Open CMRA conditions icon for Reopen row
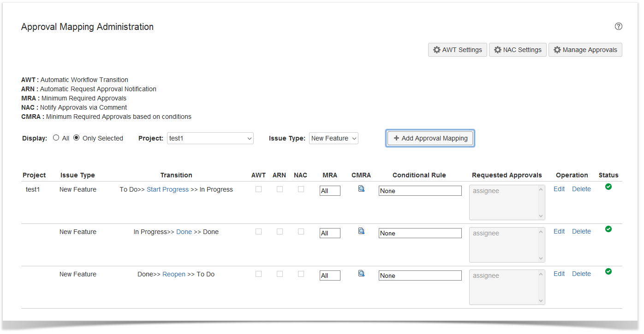The width and height of the screenshot is (644, 334). 361,273
